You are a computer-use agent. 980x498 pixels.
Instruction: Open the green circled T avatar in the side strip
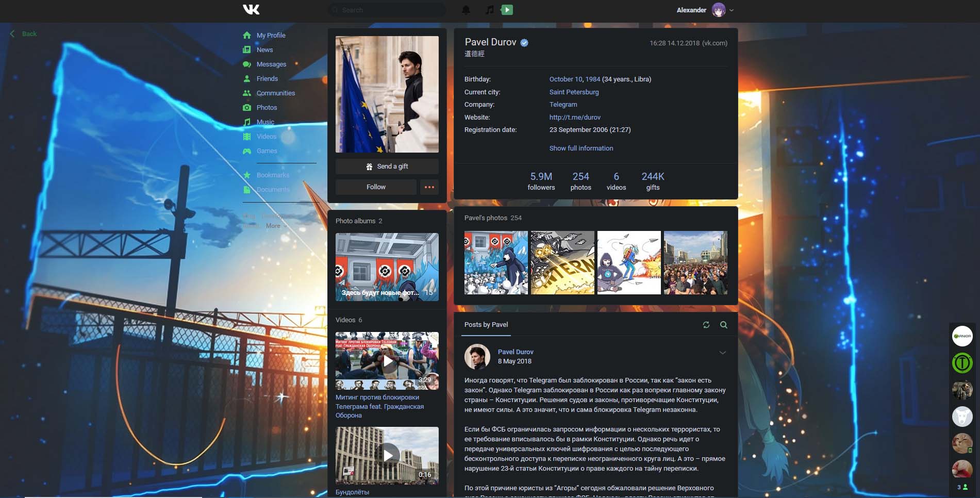click(962, 363)
